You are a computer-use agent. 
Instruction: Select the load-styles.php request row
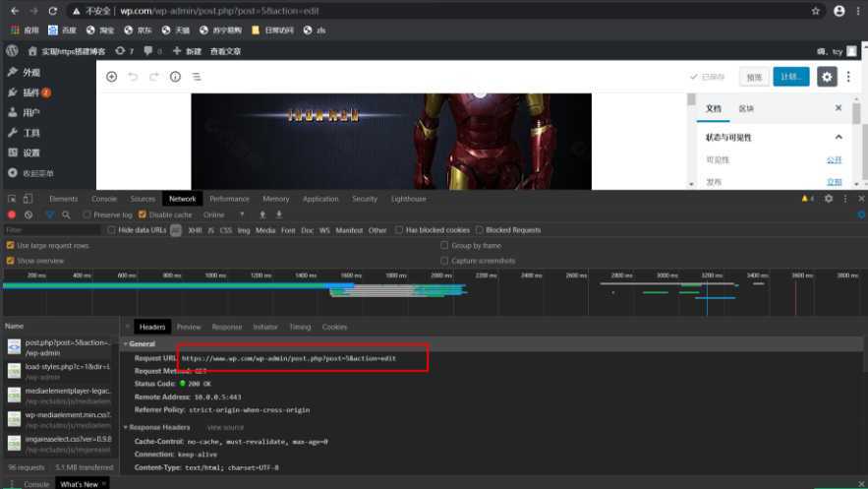[x=60, y=371]
